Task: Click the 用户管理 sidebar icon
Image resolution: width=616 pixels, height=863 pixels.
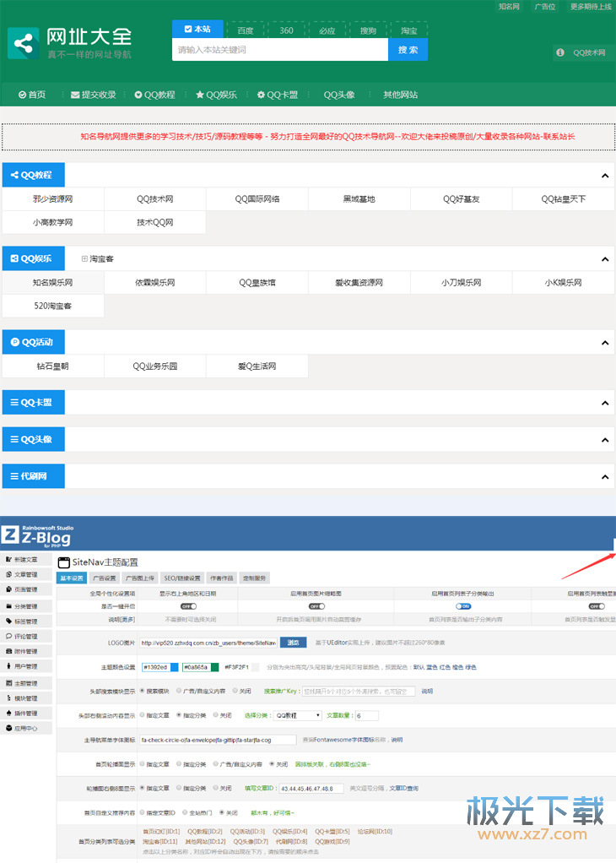Action: click(x=8, y=666)
